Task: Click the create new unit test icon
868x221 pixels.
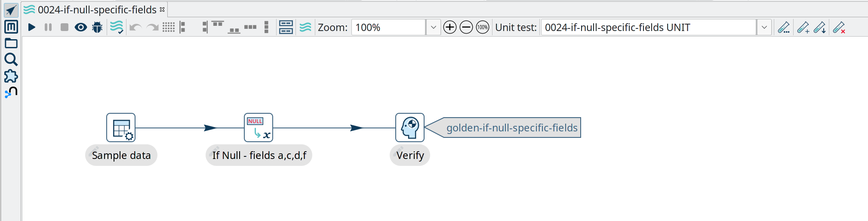Action: click(803, 28)
